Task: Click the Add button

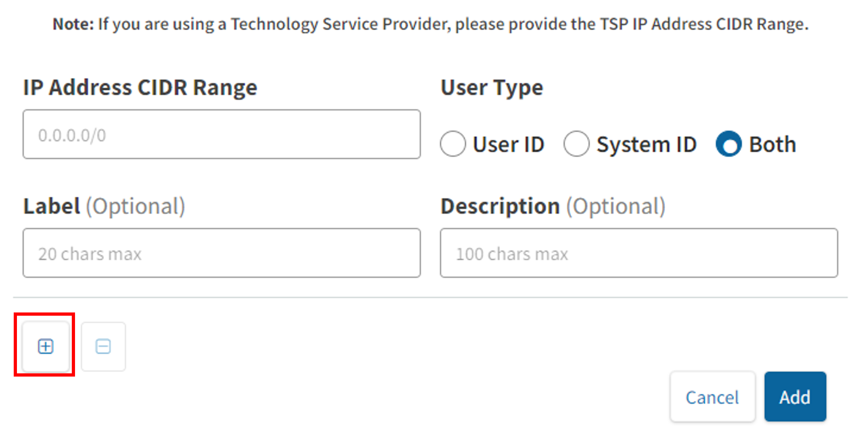Action: (794, 396)
